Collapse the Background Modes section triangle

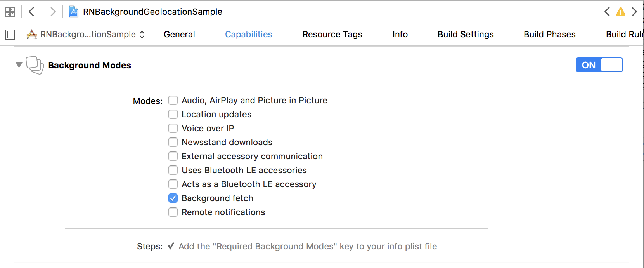pos(19,65)
